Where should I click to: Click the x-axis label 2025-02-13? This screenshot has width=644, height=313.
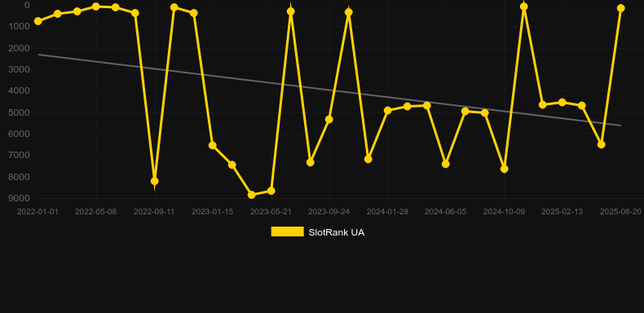562,212
